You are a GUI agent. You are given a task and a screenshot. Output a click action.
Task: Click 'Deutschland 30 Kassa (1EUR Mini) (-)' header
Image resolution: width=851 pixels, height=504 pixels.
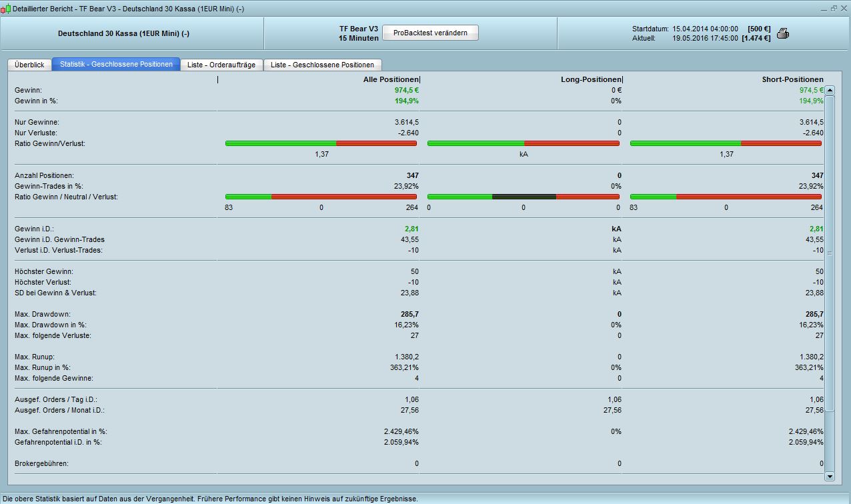pos(123,33)
